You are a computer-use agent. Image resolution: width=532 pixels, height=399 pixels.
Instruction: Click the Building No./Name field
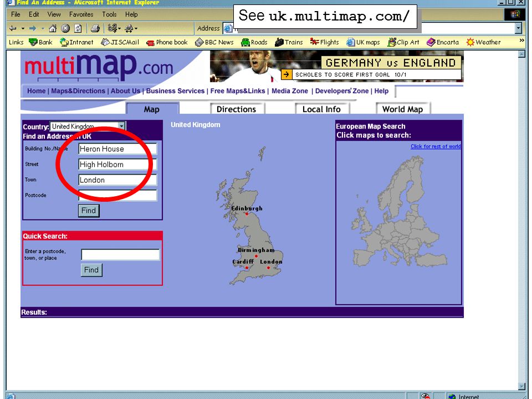[x=117, y=149]
